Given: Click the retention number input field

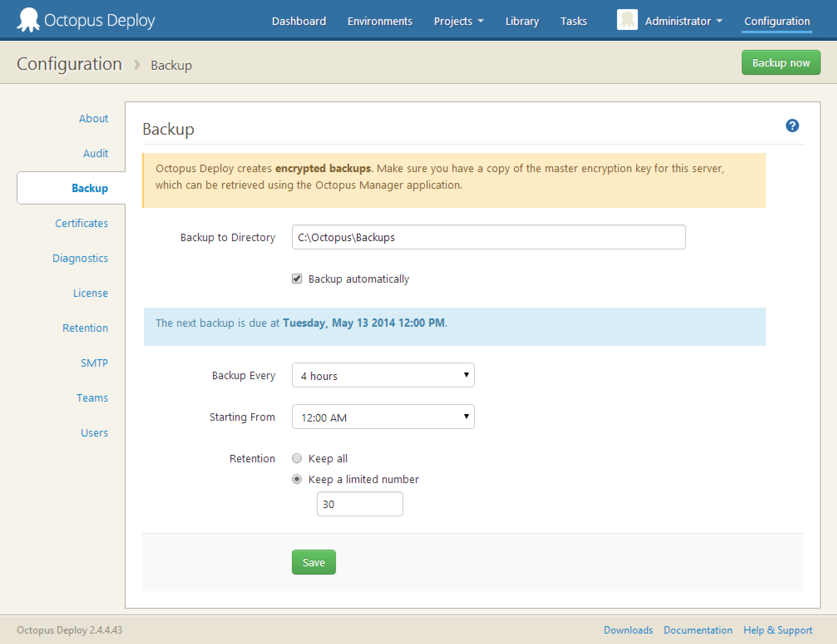Looking at the screenshot, I should [360, 504].
